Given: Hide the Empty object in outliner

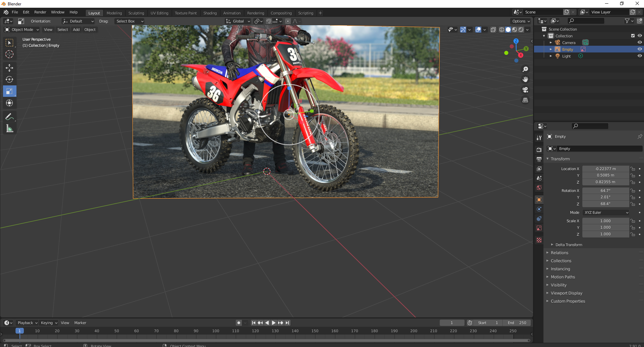Looking at the screenshot, I should (640, 49).
